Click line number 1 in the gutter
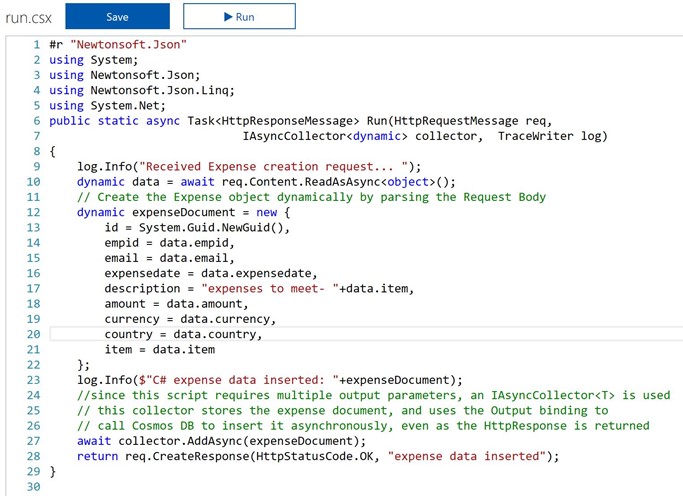The image size is (683, 496). click(36, 45)
